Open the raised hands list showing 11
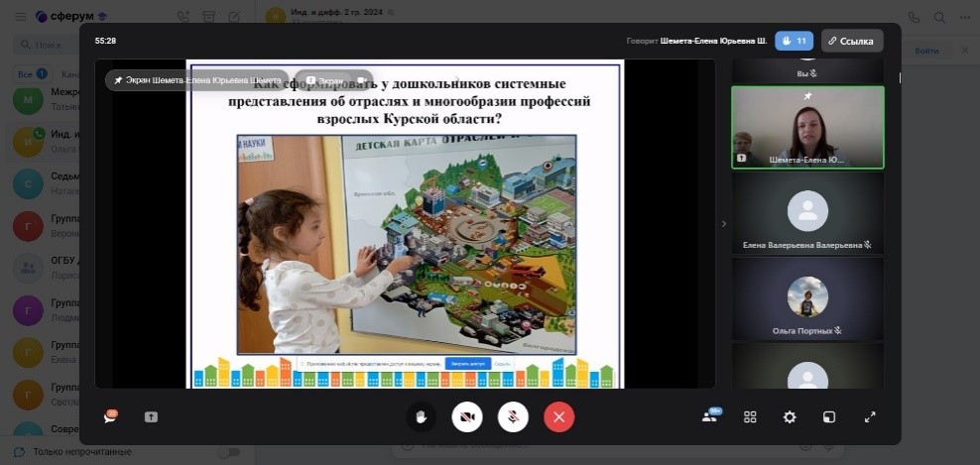The height and width of the screenshot is (465, 980). 794,41
